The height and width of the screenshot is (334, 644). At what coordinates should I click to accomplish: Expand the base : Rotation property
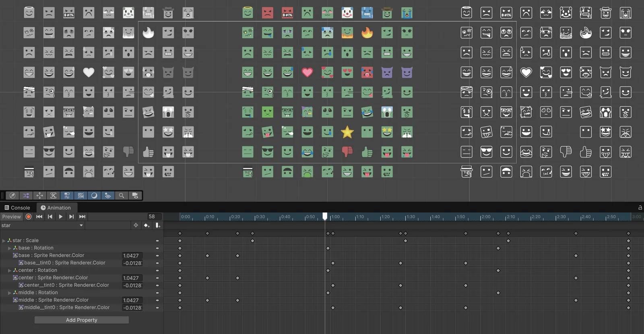[10, 248]
